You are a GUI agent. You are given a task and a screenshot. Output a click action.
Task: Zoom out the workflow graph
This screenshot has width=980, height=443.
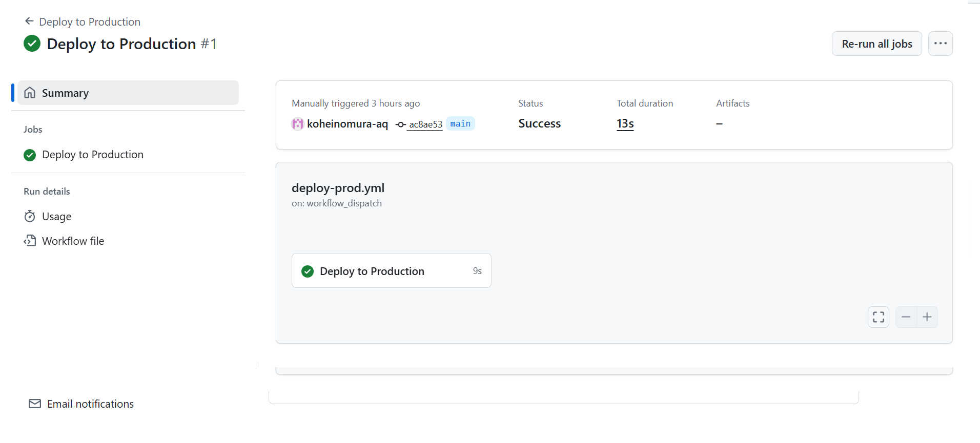click(x=906, y=317)
